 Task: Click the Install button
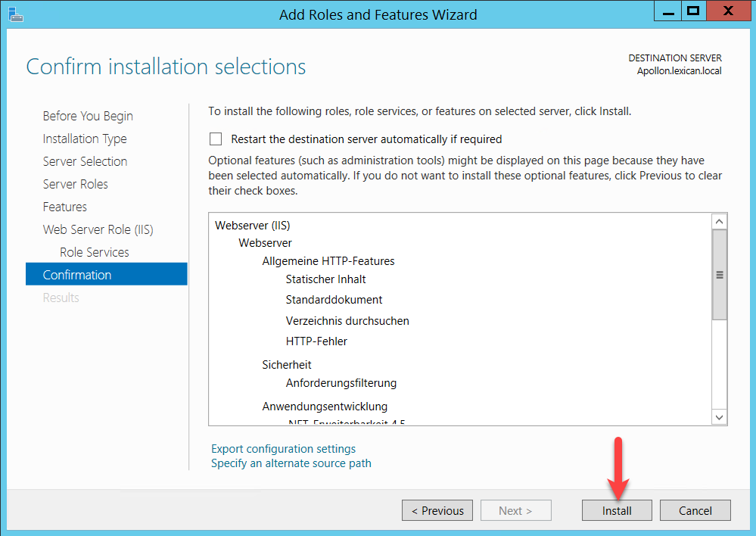coord(617,510)
